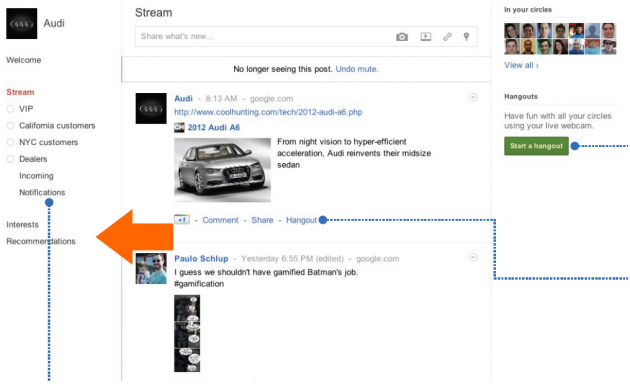Open the silver Audi A6 car thumbnail

tap(223, 170)
